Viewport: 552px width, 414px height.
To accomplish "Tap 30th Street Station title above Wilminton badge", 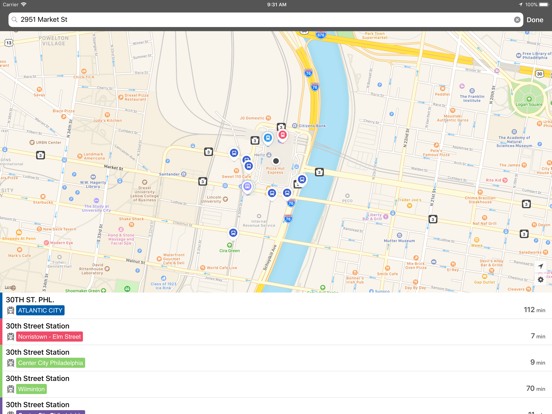I will (37, 378).
